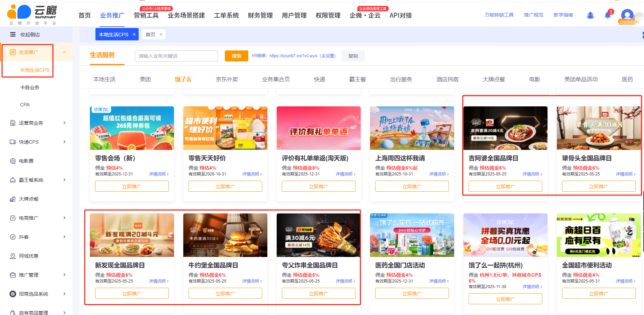Select the 京东外卖 category tab
The width and height of the screenshot is (644, 315).
pos(227,79)
